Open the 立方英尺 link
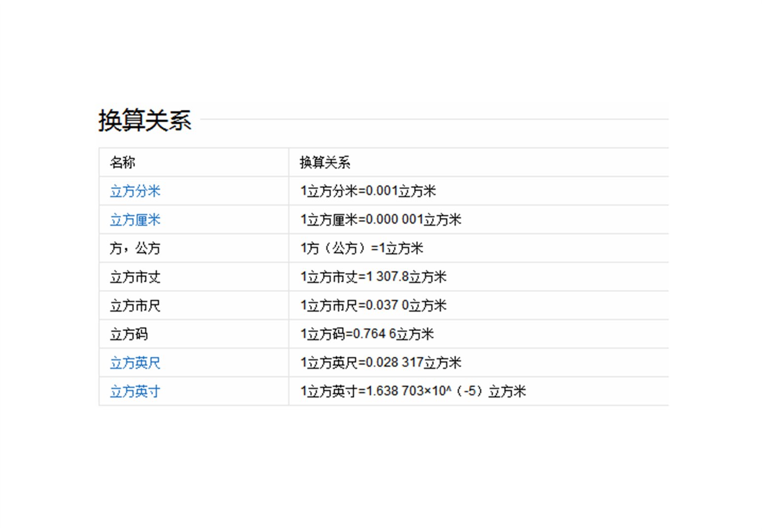This screenshot has width=762, height=532. pyautogui.click(x=134, y=363)
